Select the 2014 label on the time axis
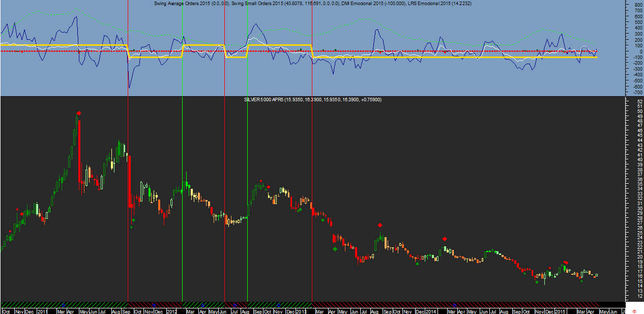 pyautogui.click(x=431, y=311)
